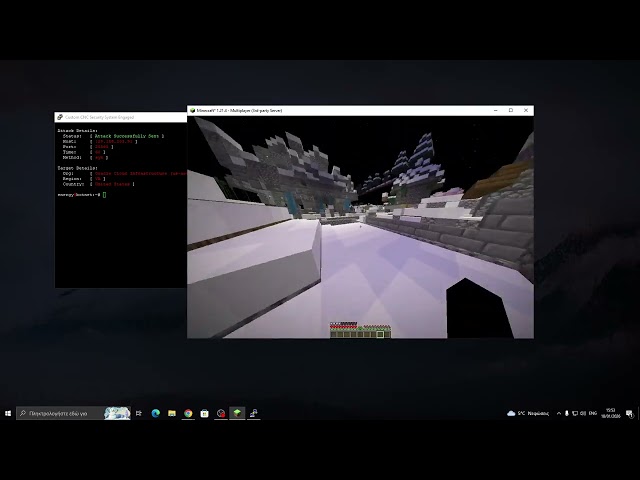640x480 pixels.
Task: Maximize the Minecraft window
Action: (511, 111)
